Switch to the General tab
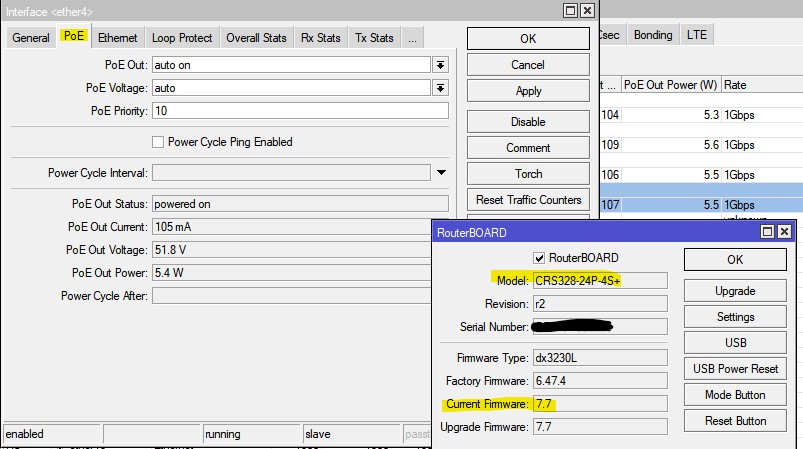 click(x=31, y=38)
